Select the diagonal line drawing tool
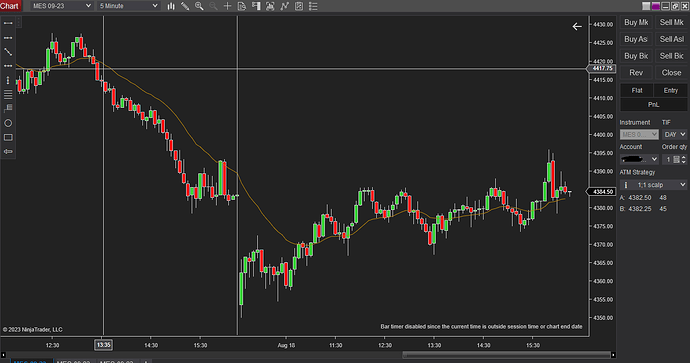The image size is (690, 363). click(x=8, y=52)
